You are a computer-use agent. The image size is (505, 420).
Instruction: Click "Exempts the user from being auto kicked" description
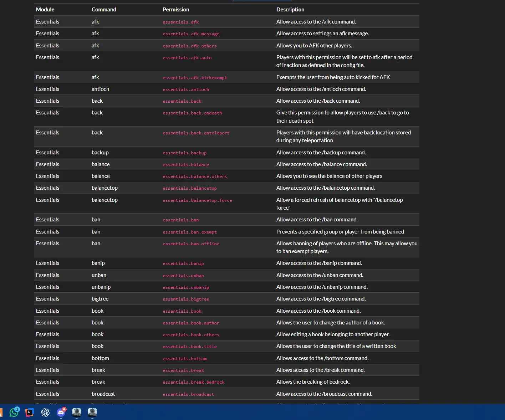click(333, 77)
